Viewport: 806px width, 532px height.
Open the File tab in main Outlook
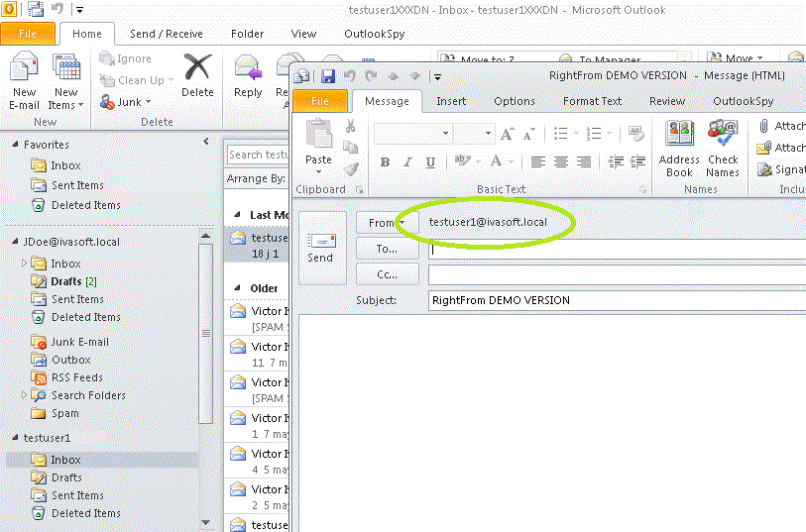click(28, 34)
